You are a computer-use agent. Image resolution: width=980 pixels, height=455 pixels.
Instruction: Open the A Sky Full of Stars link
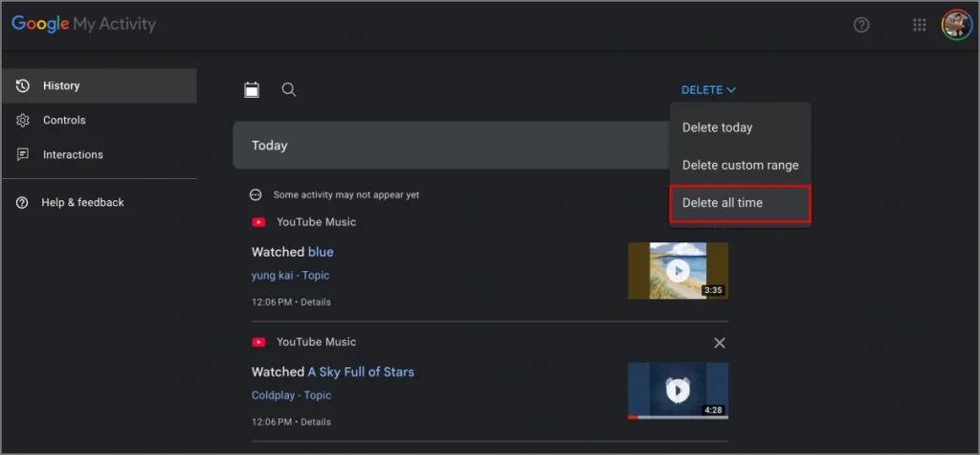(361, 372)
